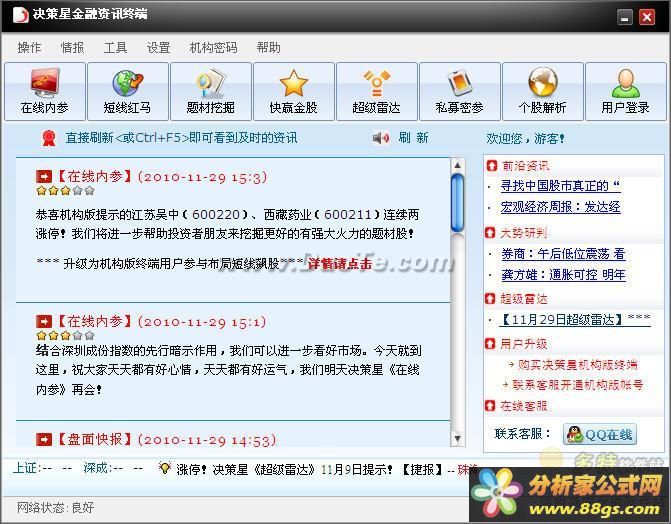
Task: Click the blue scrollbar thumb of the news list
Action: point(457,203)
